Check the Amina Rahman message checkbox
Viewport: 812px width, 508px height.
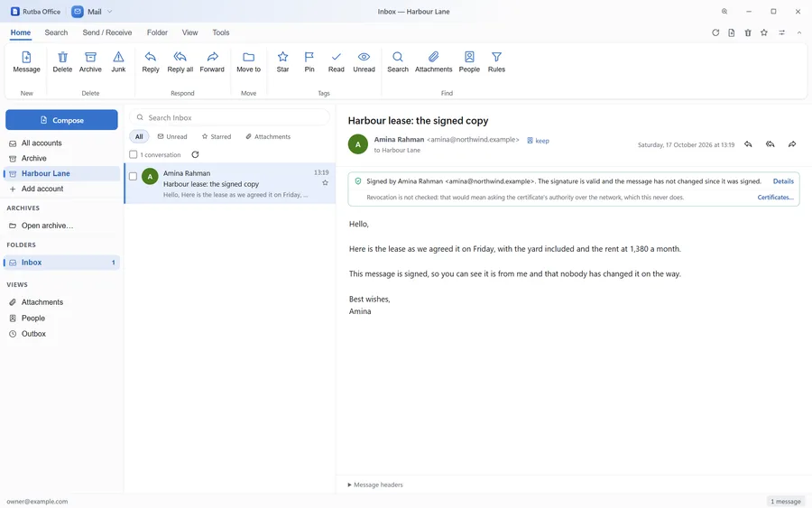[x=134, y=176]
